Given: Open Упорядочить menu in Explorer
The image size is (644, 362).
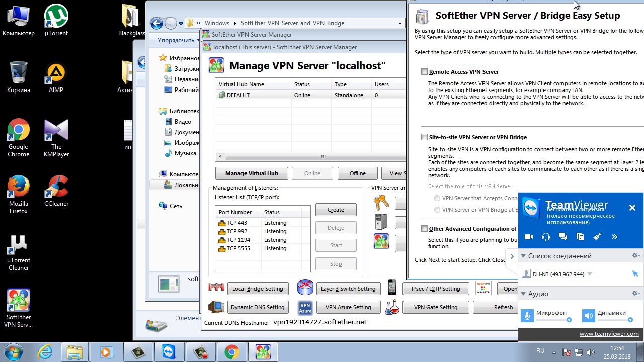Looking at the screenshot, I should (x=178, y=40).
